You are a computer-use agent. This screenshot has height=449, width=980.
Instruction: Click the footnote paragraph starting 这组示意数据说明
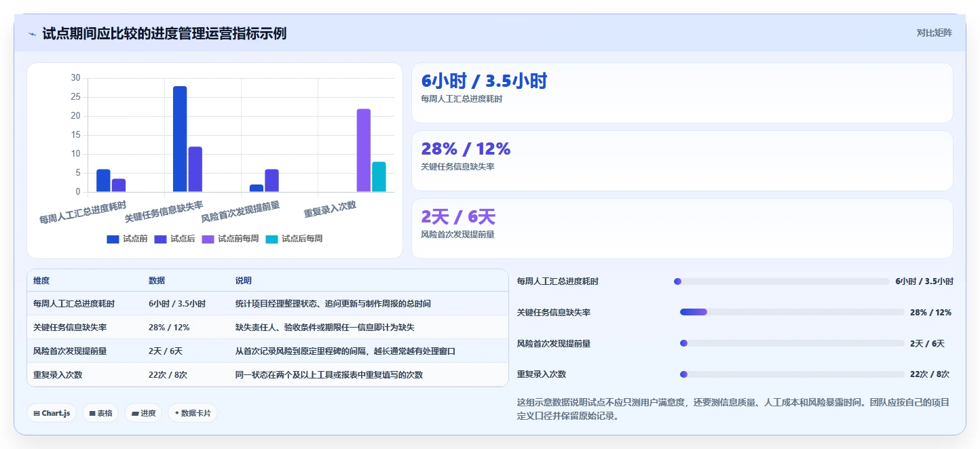tap(733, 409)
